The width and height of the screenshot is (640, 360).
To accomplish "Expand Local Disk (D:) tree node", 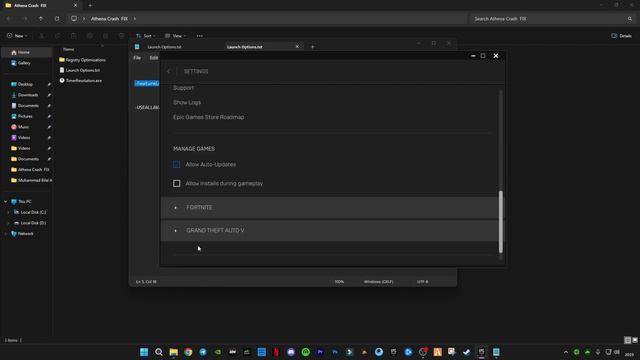I will 9,223.
